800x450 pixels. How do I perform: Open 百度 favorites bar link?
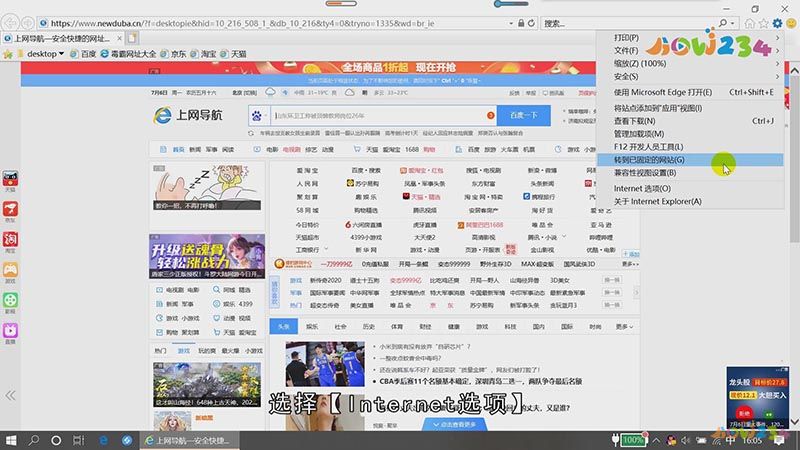pyautogui.click(x=83, y=54)
